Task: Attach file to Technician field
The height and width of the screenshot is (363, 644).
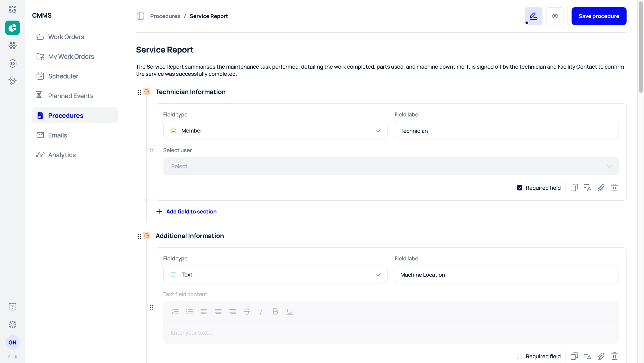Action: (601, 188)
